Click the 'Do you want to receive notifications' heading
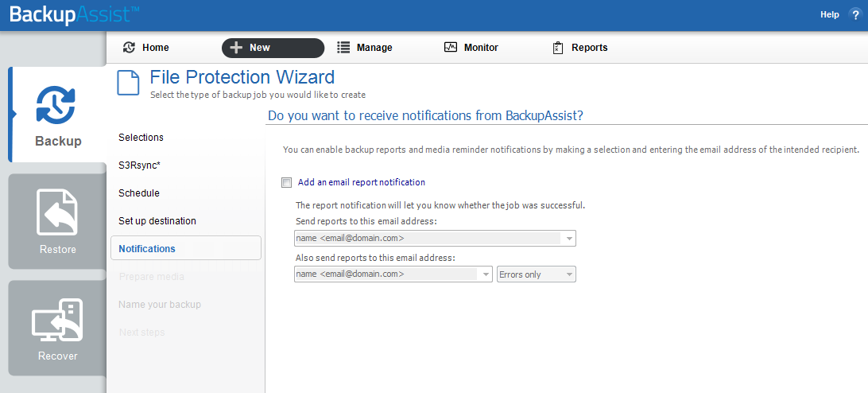868x393 pixels. point(426,116)
